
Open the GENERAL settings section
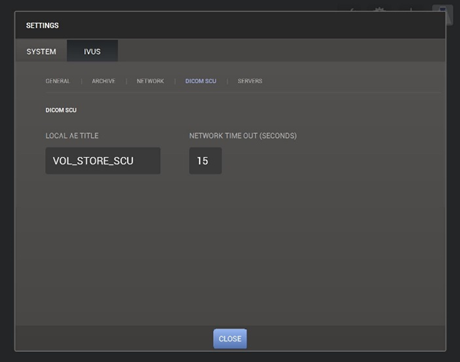pyautogui.click(x=58, y=81)
